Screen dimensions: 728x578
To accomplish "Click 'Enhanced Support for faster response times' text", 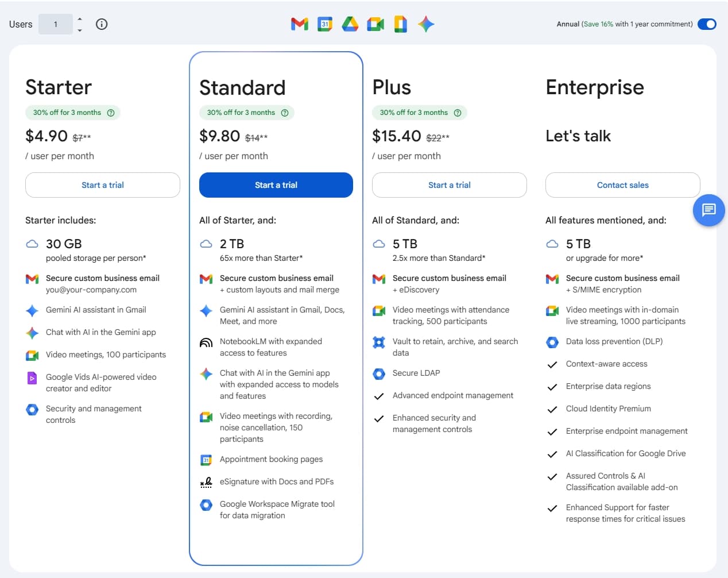I will click(626, 513).
